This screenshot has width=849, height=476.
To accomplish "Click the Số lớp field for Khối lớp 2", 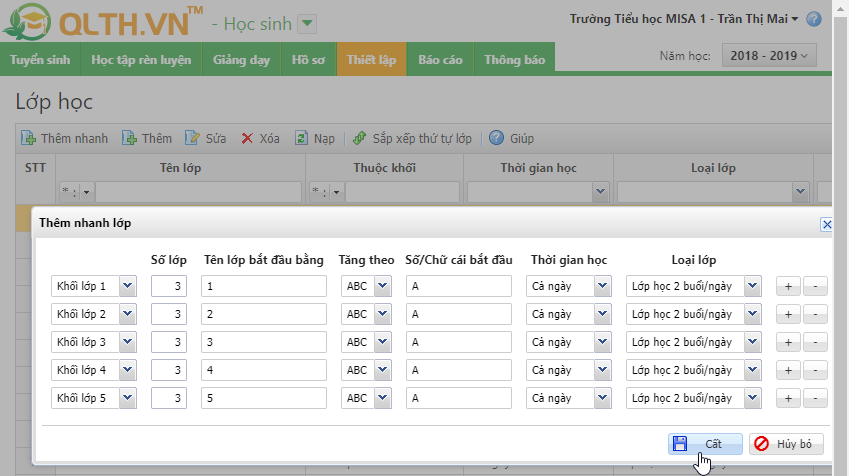I will click(169, 314).
